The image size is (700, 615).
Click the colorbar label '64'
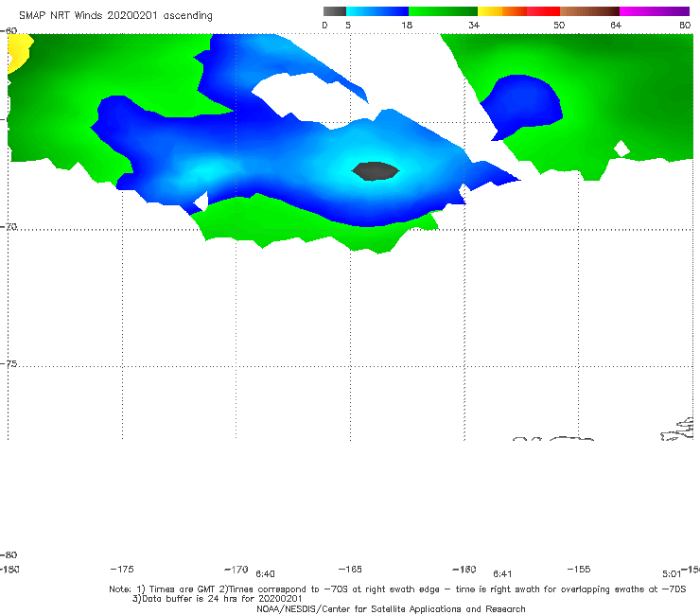(x=616, y=25)
